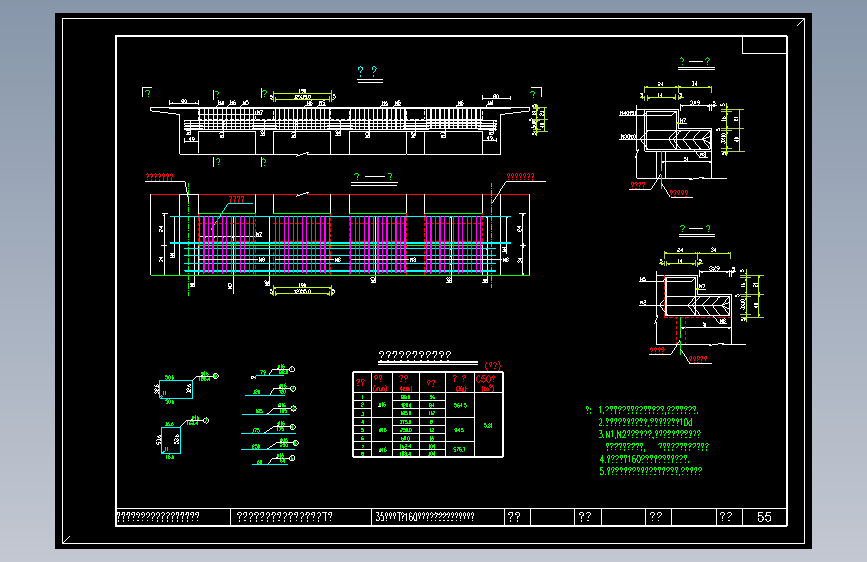Select the C50 header cell in materials table
Viewport: 867px width, 562px height.
488,383
